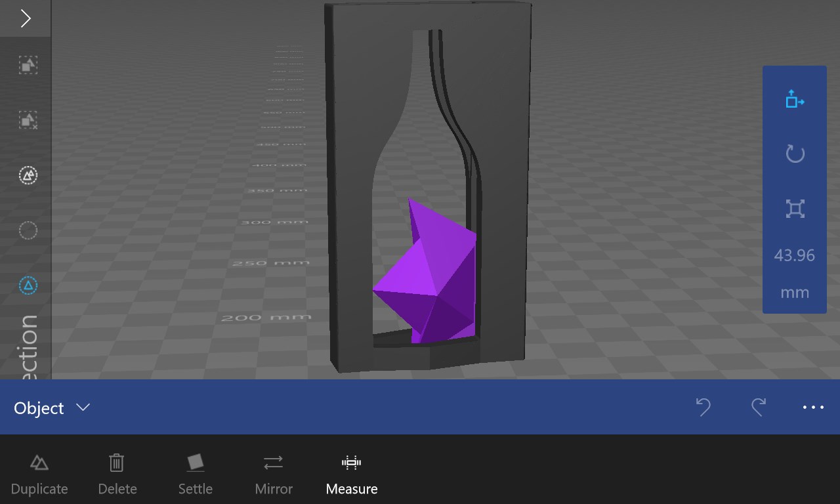Viewport: 840px width, 504px height.
Task: Open the Object mode dropdown
Action: pos(83,408)
